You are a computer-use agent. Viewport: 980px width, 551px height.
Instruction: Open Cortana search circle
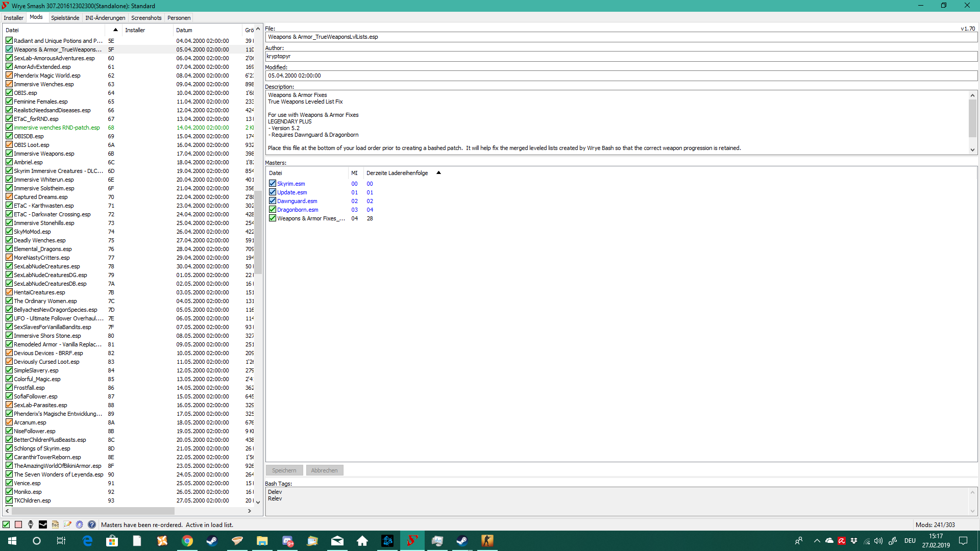[37, 541]
